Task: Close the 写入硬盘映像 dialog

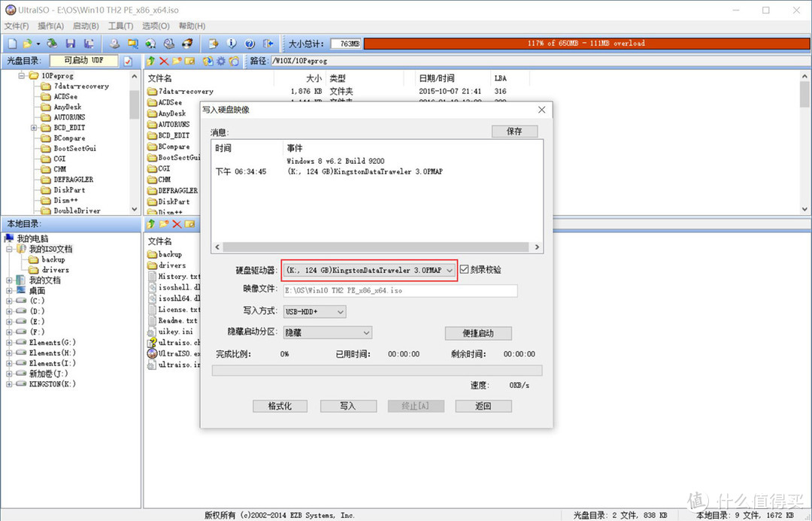Action: (x=541, y=110)
